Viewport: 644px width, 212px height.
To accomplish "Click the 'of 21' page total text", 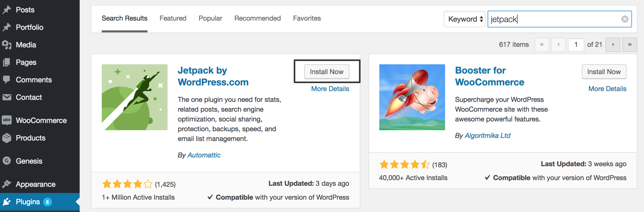I will 595,45.
